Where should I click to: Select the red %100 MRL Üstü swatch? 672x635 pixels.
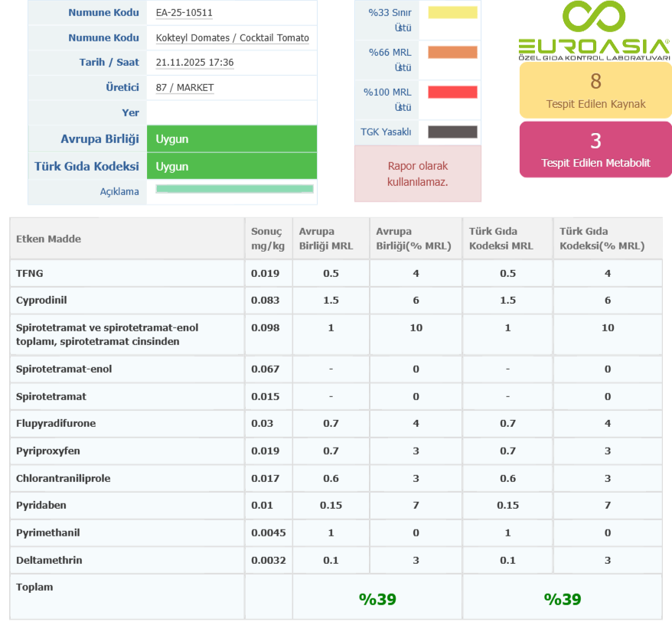(452, 93)
